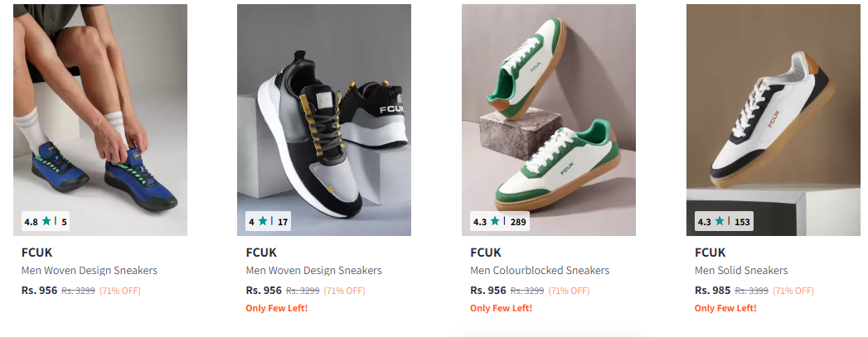This screenshot has width=868, height=337.
Task: Open the Men Colourblocked Sneakers title
Action: (x=540, y=271)
